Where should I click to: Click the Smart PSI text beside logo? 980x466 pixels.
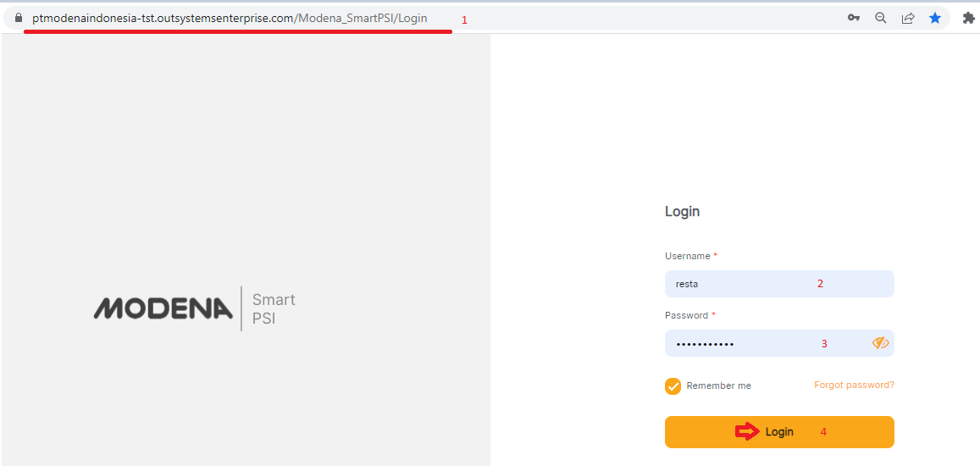pos(273,309)
